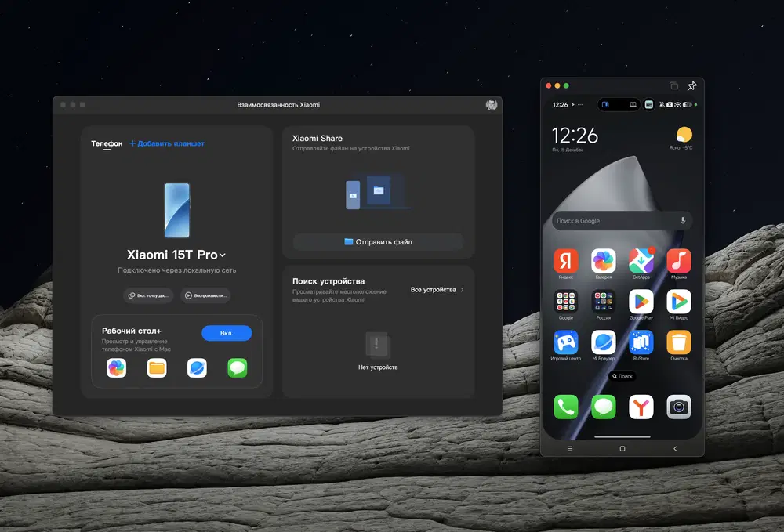784x532 pixels.
Task: Toggle Рабочий стол+ with the Вкл. button
Action: click(227, 333)
